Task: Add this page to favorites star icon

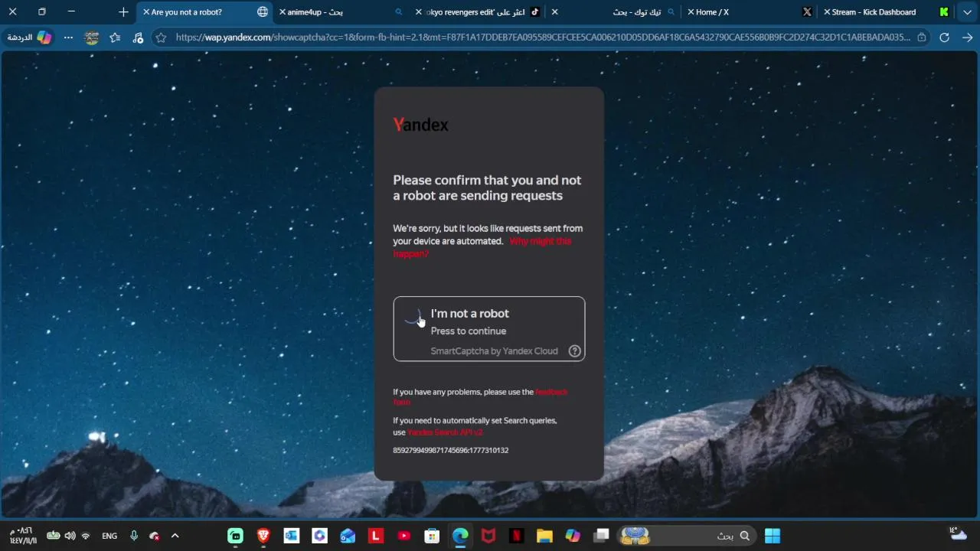Action: coord(160,37)
